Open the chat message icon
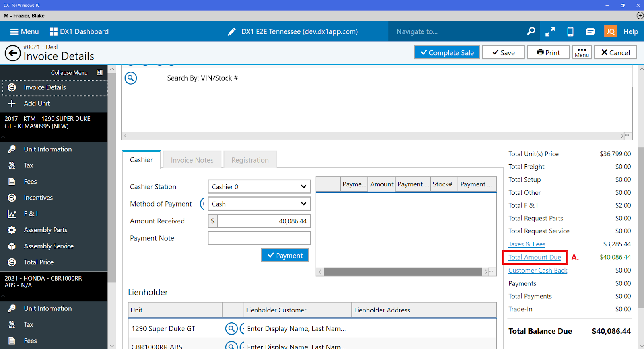This screenshot has height=349, width=644. 590,31
